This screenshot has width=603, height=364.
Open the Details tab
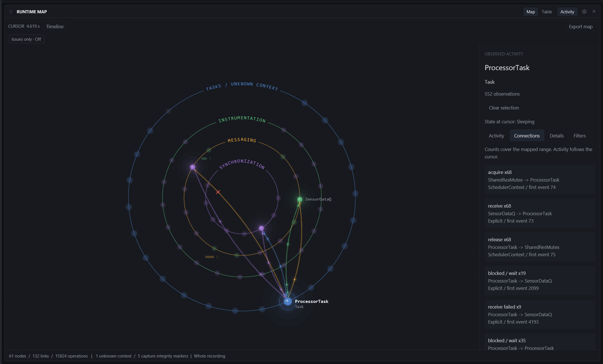pos(557,136)
